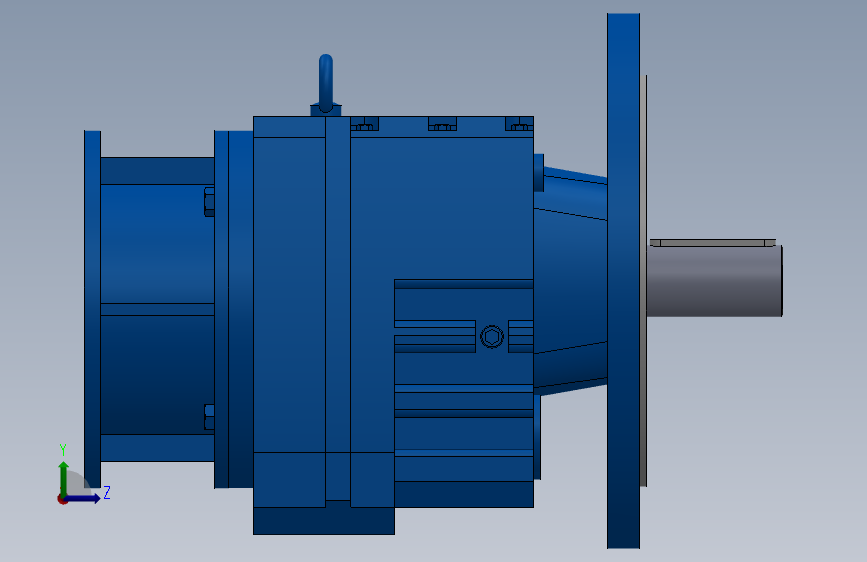This screenshot has width=867, height=562.
Task: Select the thin input flange plate at far left
Action: coord(92,309)
